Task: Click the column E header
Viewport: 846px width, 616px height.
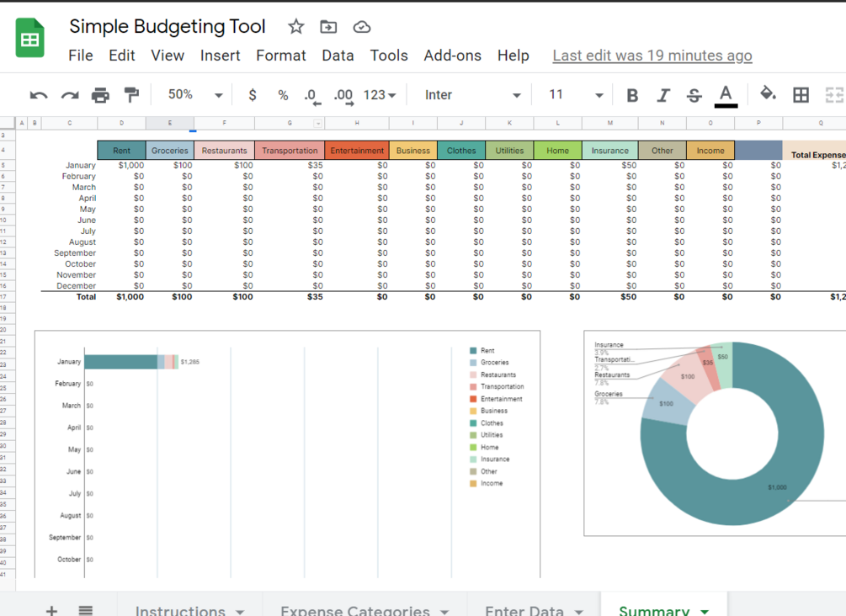Action: pos(169,124)
